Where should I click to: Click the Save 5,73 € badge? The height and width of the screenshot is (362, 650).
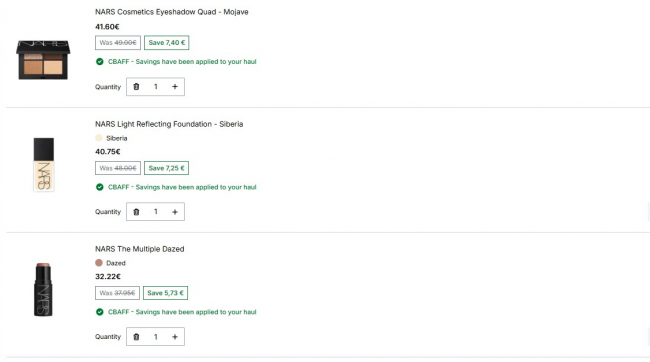pos(165,293)
